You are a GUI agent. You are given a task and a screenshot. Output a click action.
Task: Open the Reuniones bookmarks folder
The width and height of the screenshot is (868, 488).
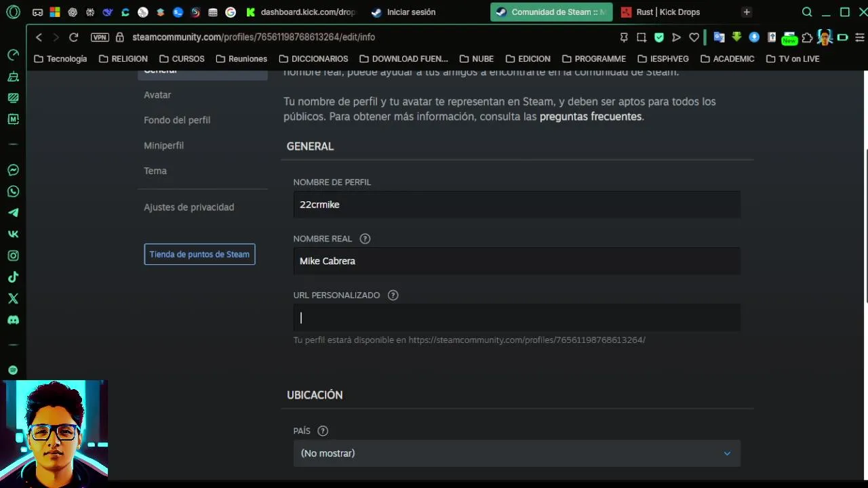(241, 59)
